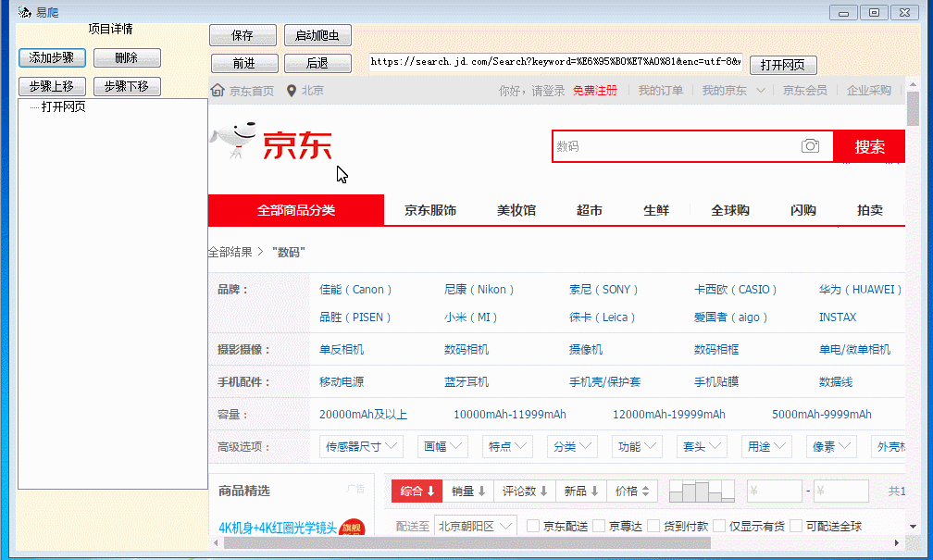Sort results by 评论数
Image resolution: width=933 pixels, height=560 pixels.
[x=525, y=491]
